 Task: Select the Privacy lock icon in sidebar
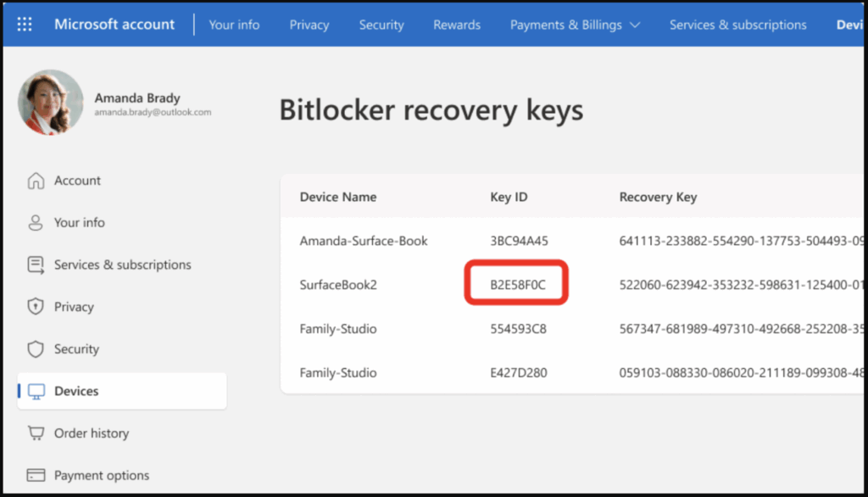point(36,306)
